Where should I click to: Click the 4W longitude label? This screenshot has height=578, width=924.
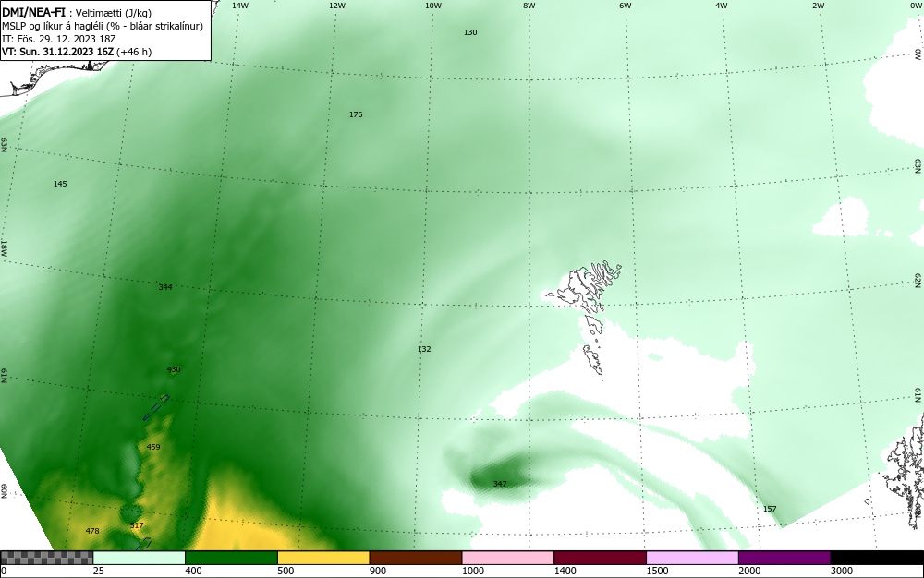pos(722,6)
